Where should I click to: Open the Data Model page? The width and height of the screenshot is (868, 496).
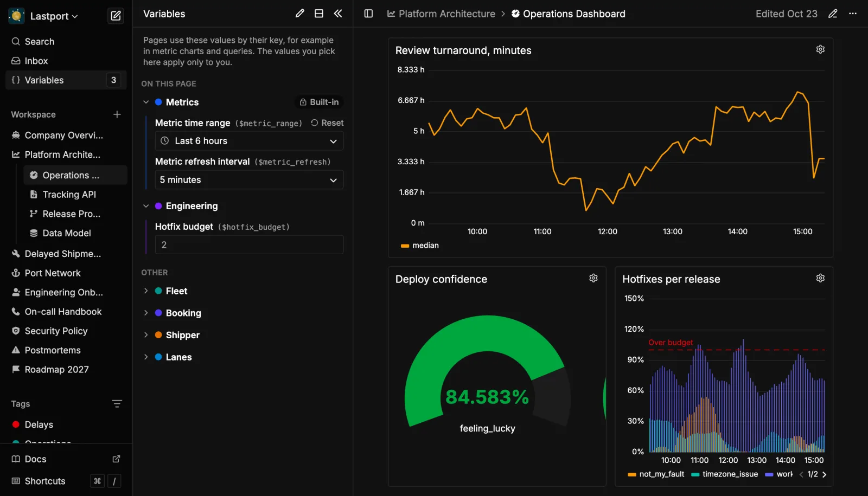click(x=75, y=233)
